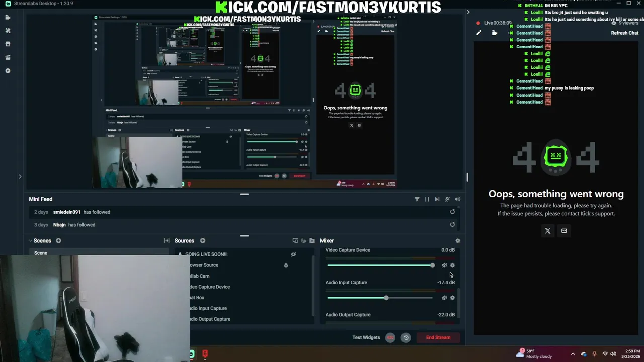Show hidden system tray icons
Screen dimensions: 644x362
[573, 354]
